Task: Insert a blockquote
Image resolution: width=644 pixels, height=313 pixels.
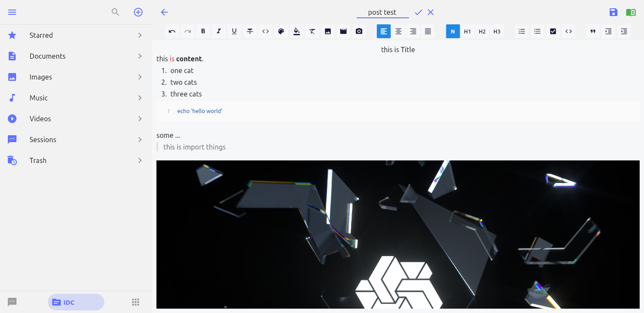Action: click(592, 31)
